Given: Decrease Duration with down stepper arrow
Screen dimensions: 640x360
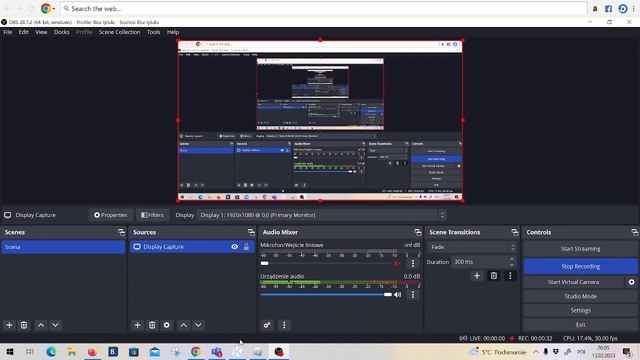Looking at the screenshot, I should point(511,264).
